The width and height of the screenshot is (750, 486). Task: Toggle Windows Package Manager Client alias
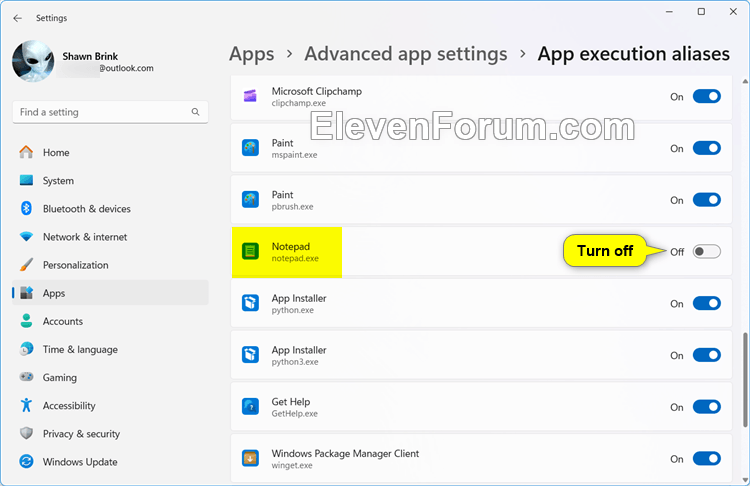706,458
